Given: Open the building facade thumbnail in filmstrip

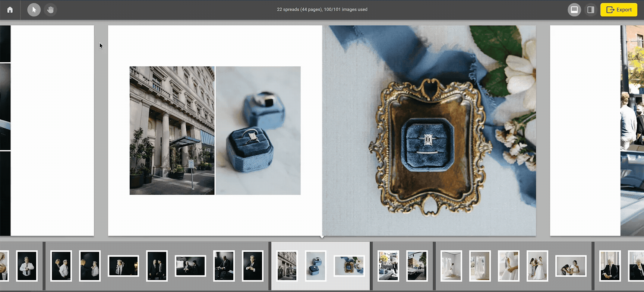Looking at the screenshot, I should 287,266.
